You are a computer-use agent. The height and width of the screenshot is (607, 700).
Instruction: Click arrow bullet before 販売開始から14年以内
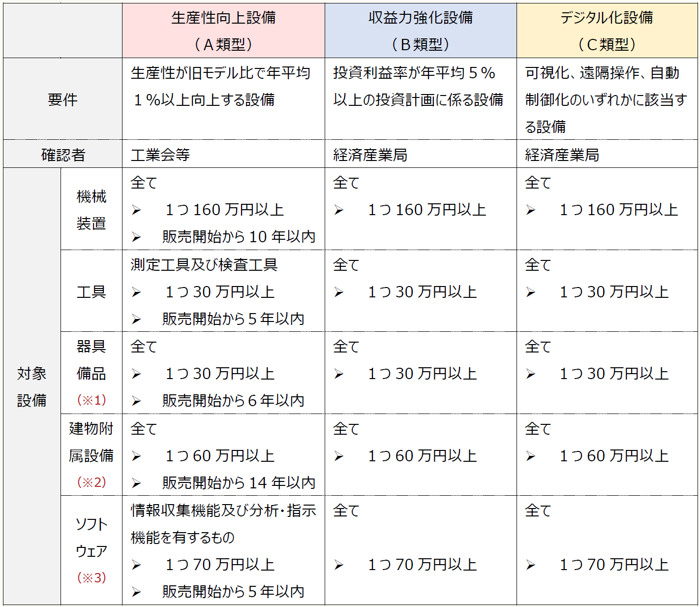[136, 483]
